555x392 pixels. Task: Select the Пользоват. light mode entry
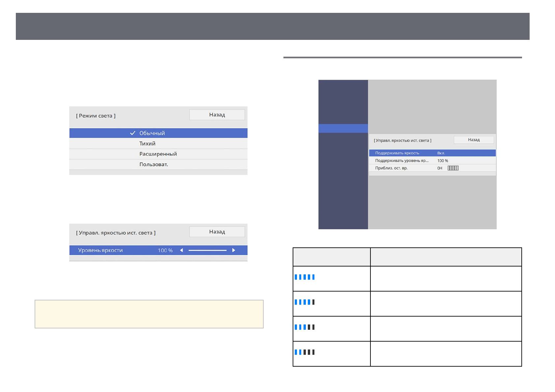coord(154,164)
